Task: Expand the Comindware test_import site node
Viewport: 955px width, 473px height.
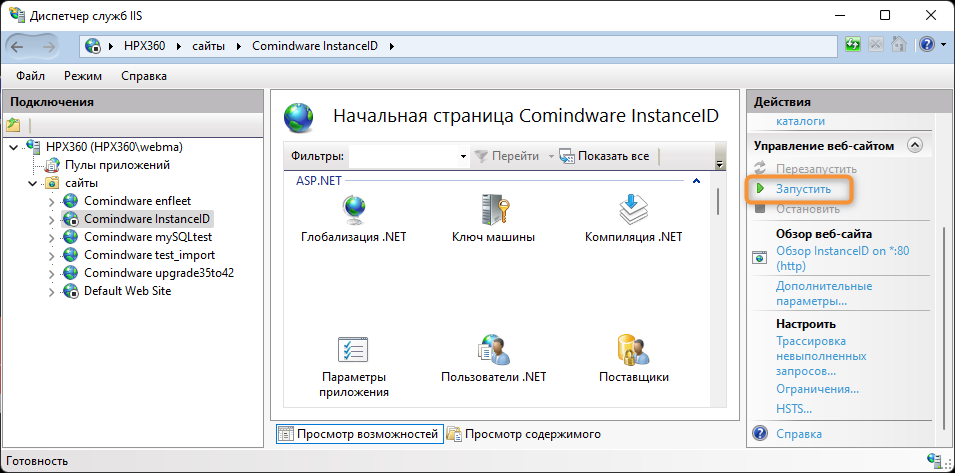Action: (x=52, y=255)
